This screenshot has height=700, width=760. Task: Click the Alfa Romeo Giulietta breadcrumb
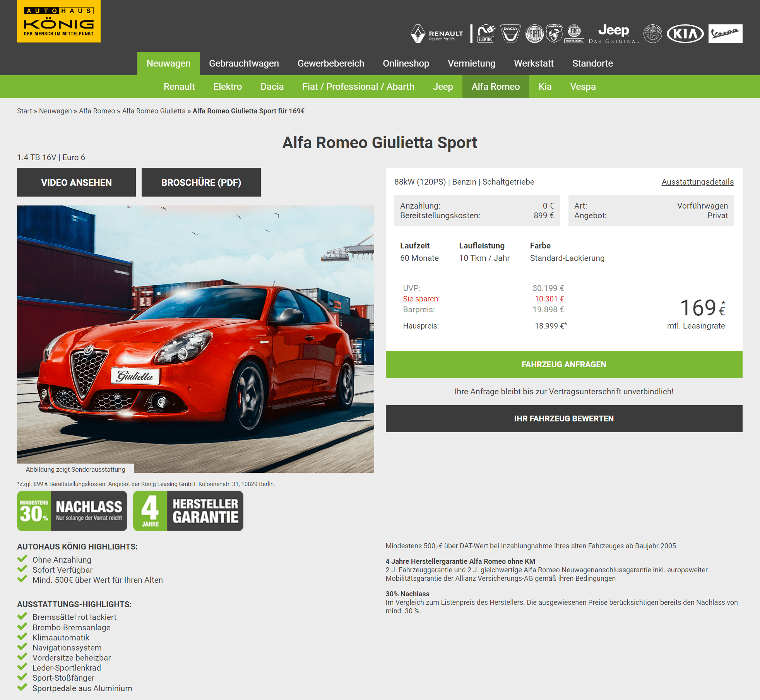(154, 111)
